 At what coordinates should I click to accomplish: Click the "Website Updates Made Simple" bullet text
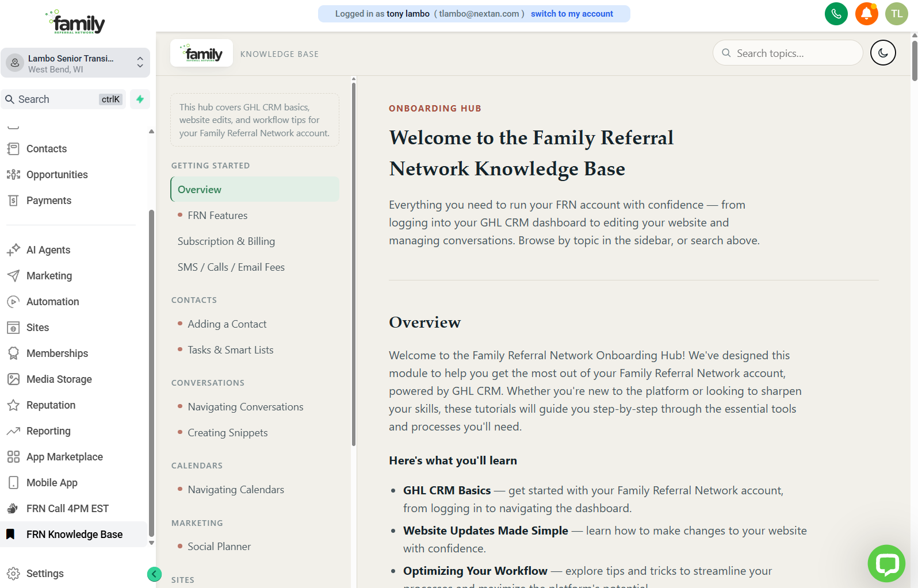click(x=485, y=531)
